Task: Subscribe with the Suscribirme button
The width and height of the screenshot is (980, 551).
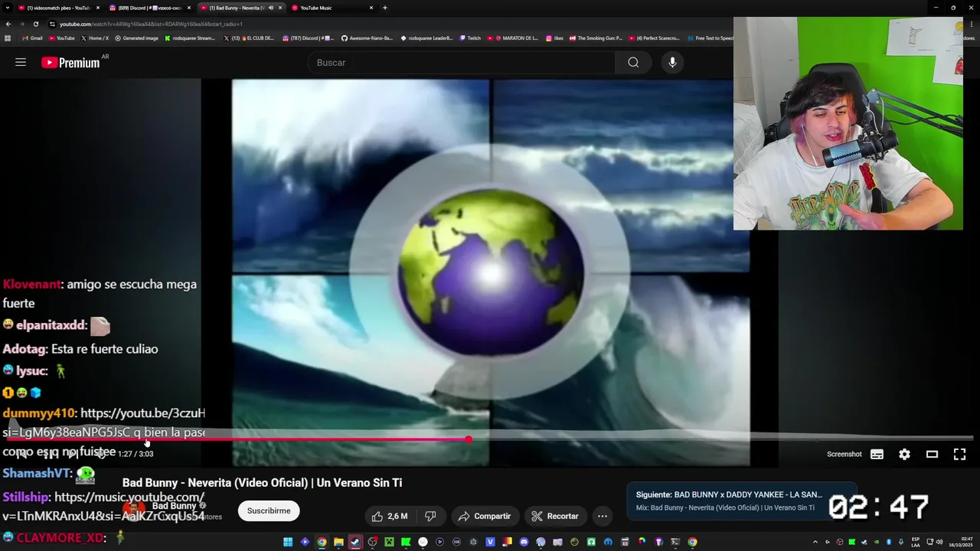Action: click(x=269, y=510)
